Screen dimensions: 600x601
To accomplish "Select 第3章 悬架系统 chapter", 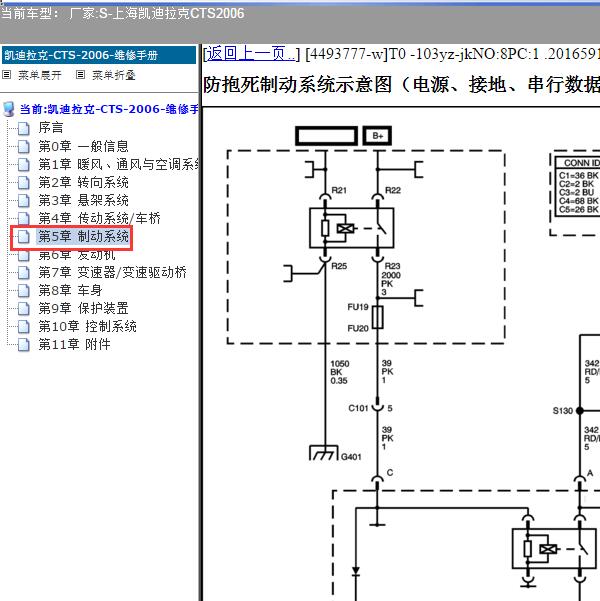I will coord(83,200).
